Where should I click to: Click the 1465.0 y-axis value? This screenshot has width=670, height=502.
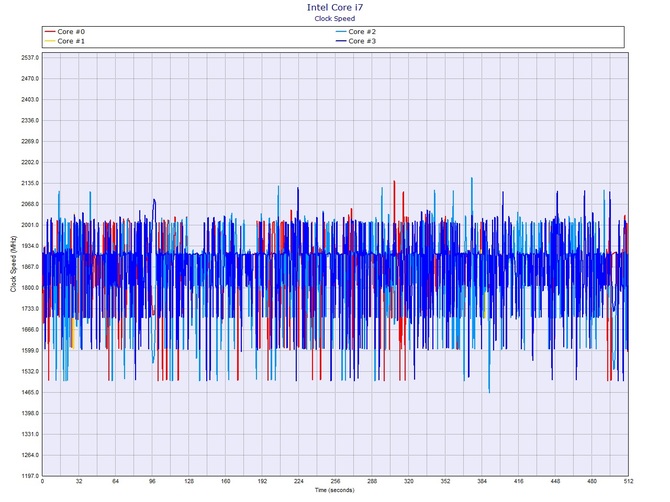(x=30, y=392)
